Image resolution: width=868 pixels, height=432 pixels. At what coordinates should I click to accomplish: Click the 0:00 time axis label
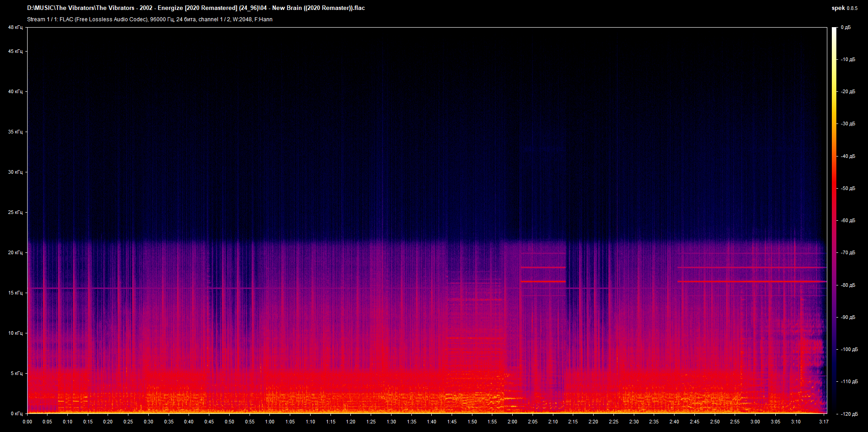pyautogui.click(x=27, y=422)
